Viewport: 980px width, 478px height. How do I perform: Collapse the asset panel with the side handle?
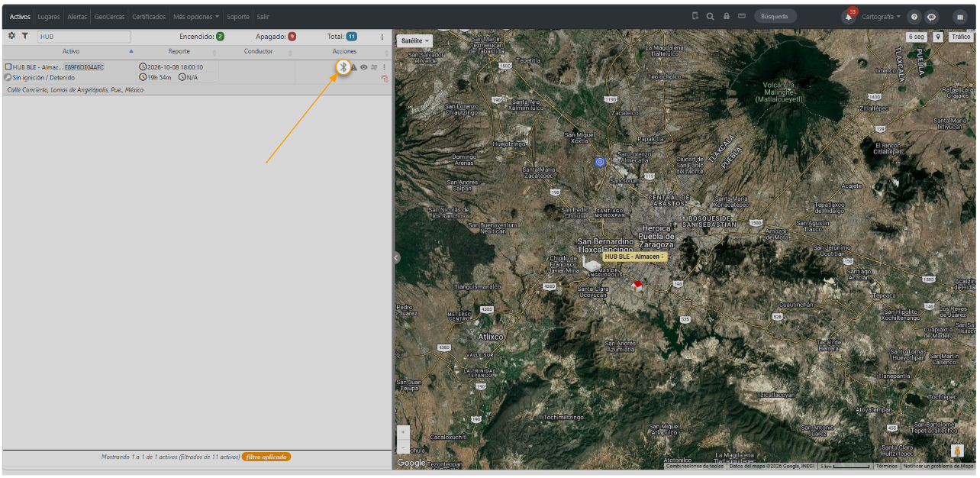(396, 258)
